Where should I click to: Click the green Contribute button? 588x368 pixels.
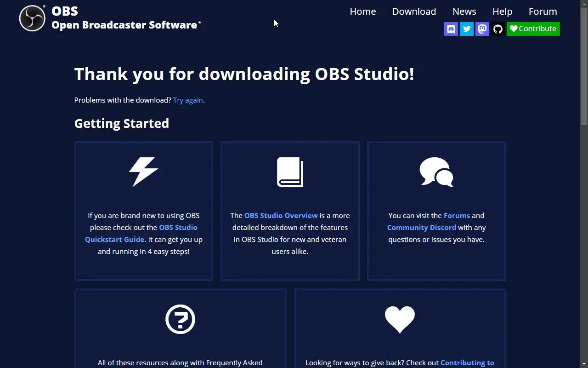point(533,29)
